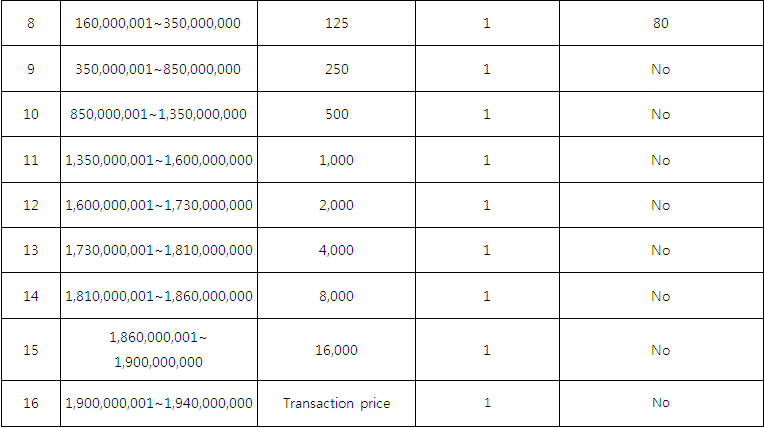Select the cell showing 500
The height and width of the screenshot is (428, 764).
336,114
